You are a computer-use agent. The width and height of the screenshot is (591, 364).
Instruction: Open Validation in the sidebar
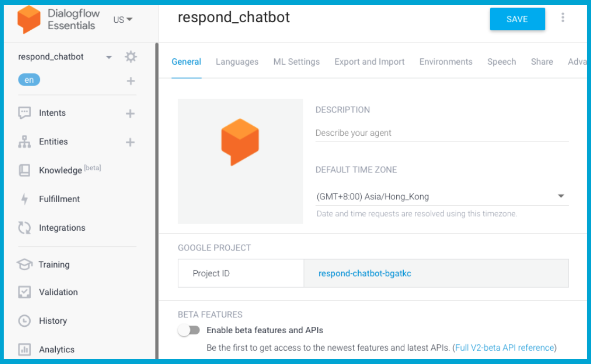pyautogui.click(x=58, y=292)
